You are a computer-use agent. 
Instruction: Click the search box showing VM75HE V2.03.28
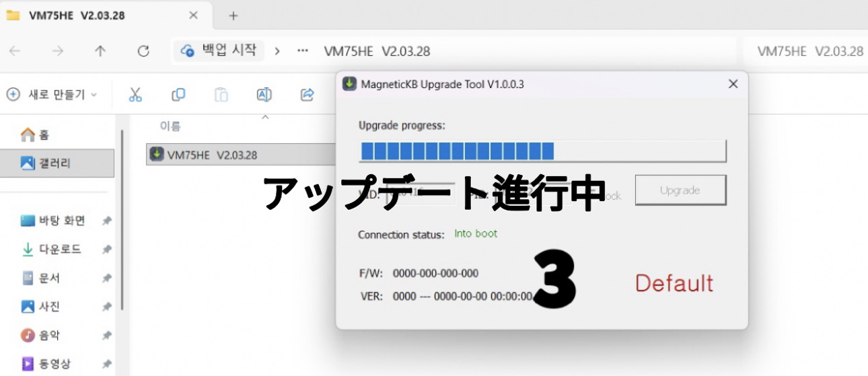click(x=805, y=51)
